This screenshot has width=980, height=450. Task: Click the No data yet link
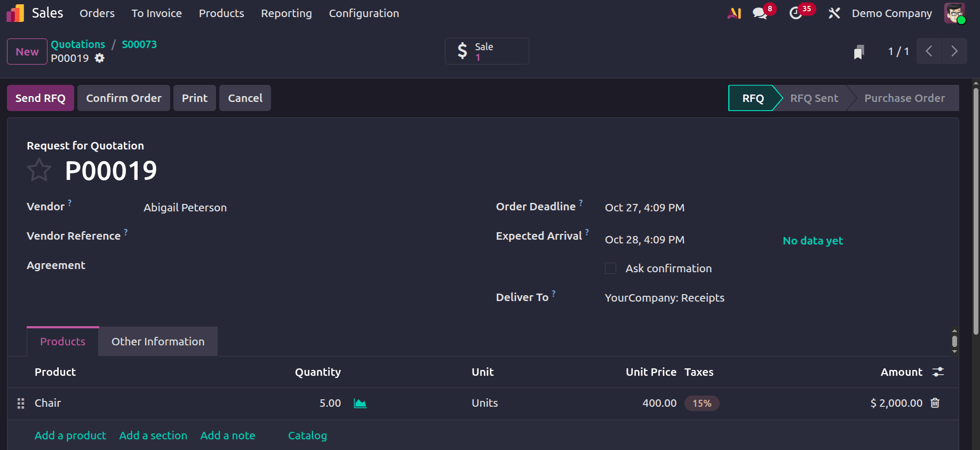tap(812, 241)
